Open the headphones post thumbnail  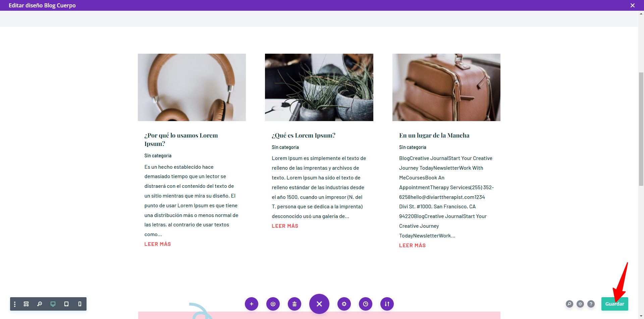192,87
